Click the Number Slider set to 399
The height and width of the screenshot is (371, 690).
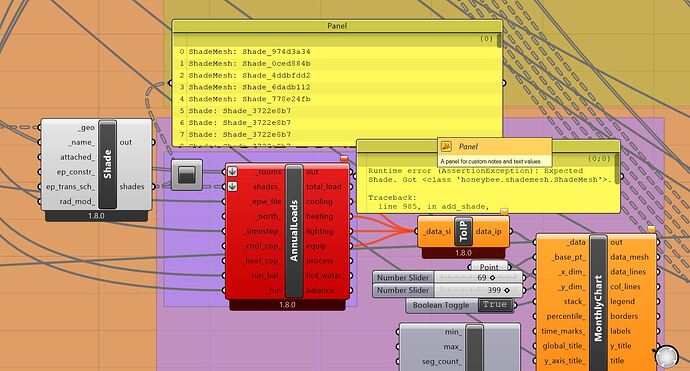[x=447, y=290]
